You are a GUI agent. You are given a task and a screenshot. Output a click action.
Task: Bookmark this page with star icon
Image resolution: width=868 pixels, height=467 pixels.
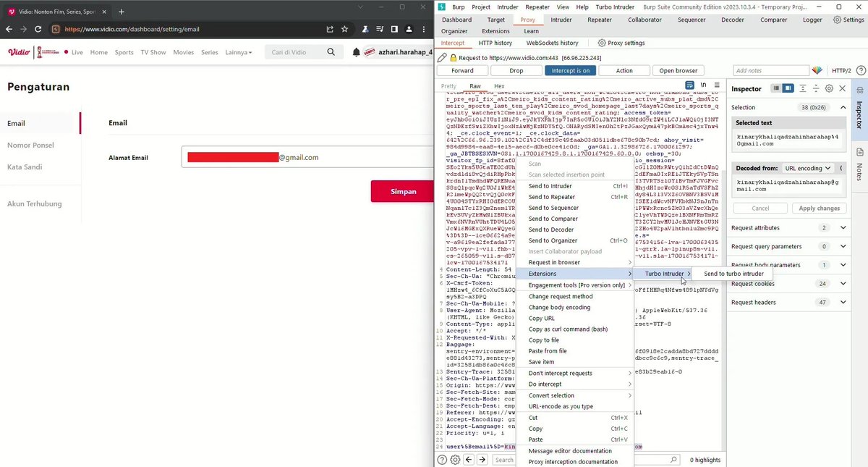point(344,29)
